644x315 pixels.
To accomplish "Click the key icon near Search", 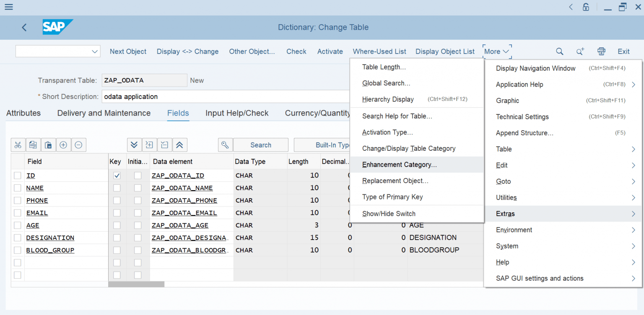I will tap(225, 145).
